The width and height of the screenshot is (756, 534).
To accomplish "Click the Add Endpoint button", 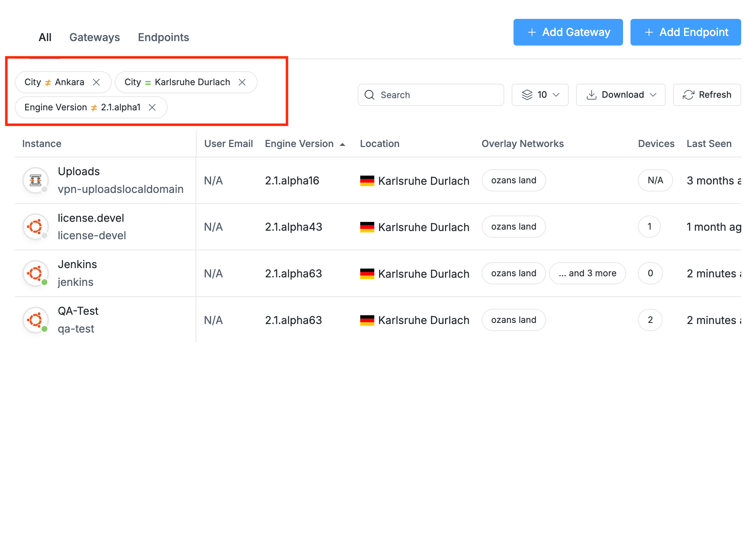I will click(x=685, y=32).
